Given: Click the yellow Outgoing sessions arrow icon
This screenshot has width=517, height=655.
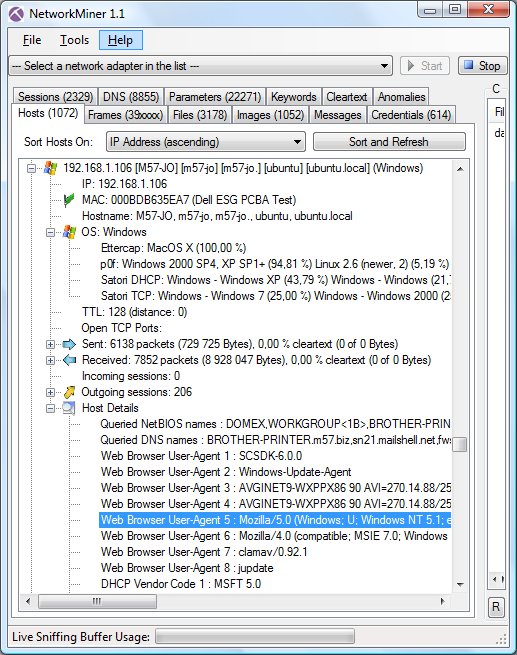Looking at the screenshot, I should click(x=69, y=392).
